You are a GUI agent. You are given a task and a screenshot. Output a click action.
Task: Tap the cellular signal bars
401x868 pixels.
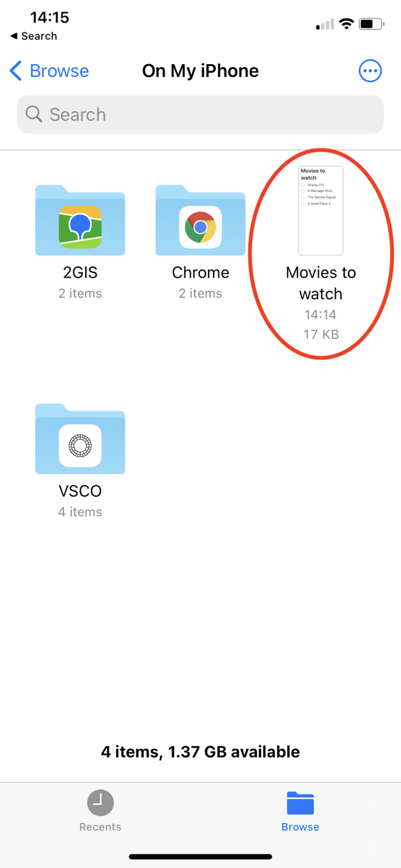point(325,25)
